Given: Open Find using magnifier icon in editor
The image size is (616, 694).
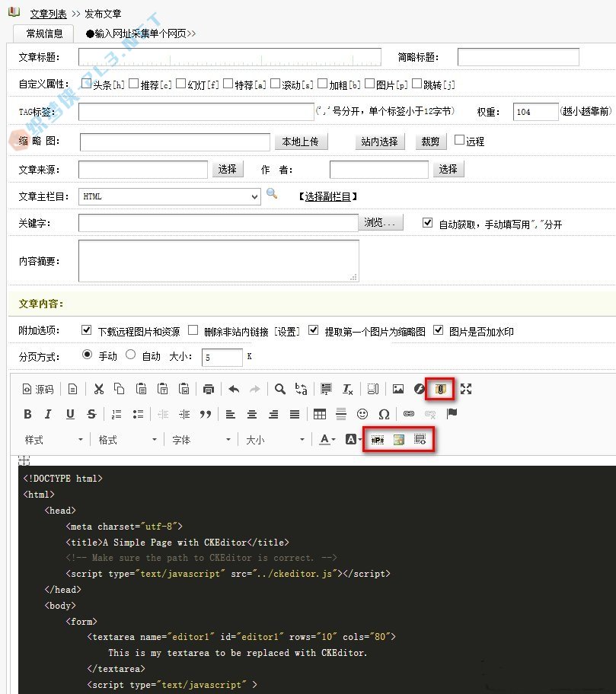Looking at the screenshot, I should [280, 389].
